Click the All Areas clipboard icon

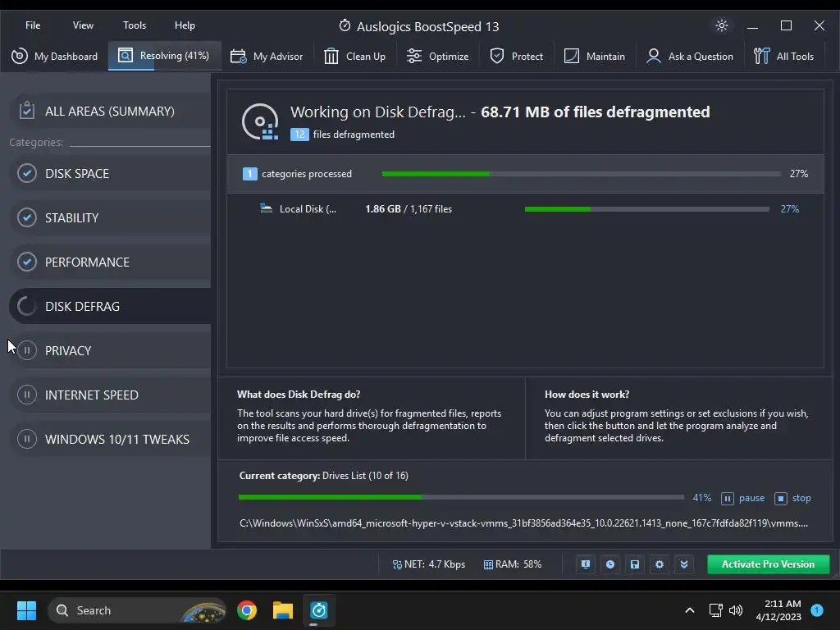point(27,111)
